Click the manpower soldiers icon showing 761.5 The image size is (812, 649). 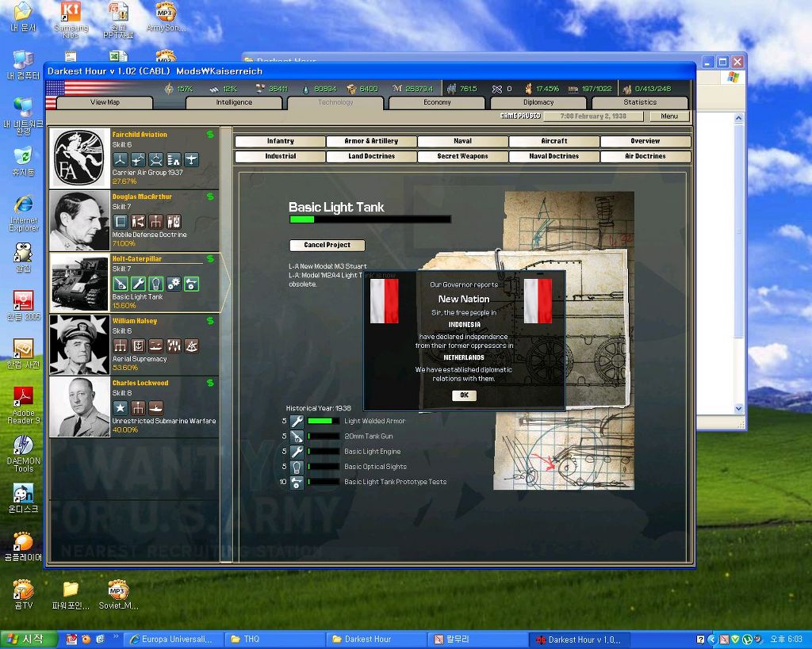click(451, 89)
